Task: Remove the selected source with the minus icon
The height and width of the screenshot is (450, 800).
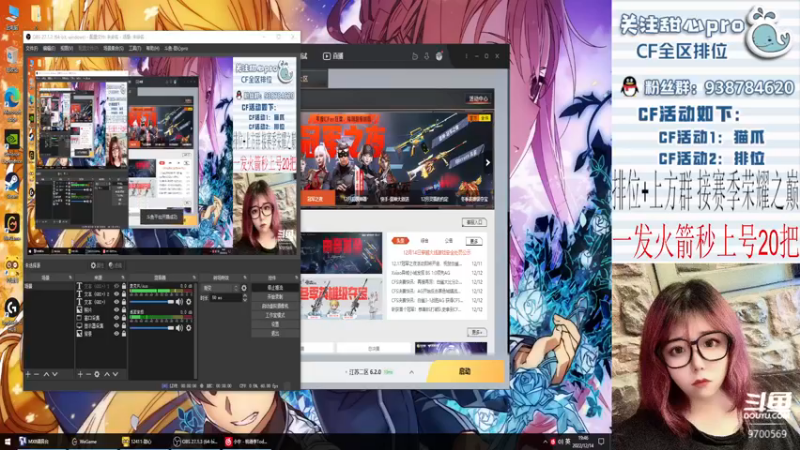Action: (x=88, y=374)
